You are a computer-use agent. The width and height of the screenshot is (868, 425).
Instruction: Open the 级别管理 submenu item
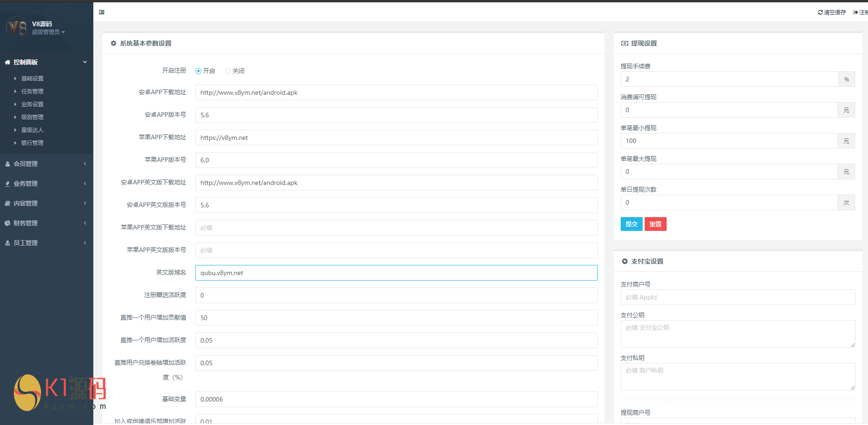pos(32,117)
